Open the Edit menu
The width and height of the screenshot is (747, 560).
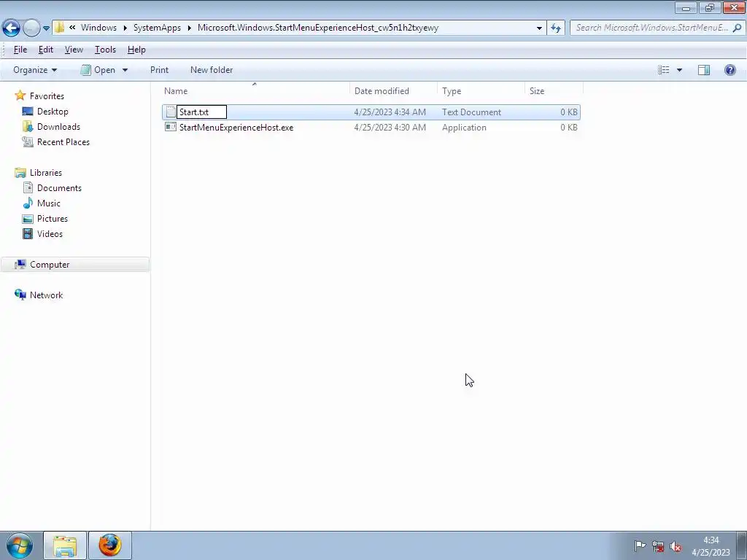pyautogui.click(x=46, y=50)
